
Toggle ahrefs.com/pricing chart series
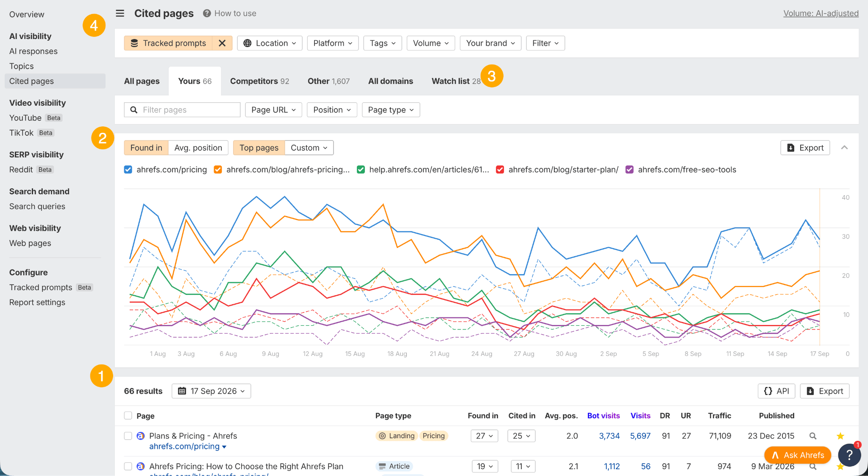(128, 170)
